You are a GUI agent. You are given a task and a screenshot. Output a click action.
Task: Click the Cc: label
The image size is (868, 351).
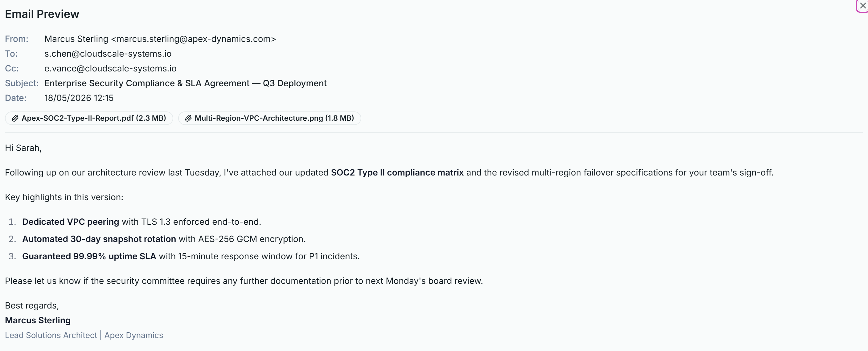(12, 69)
